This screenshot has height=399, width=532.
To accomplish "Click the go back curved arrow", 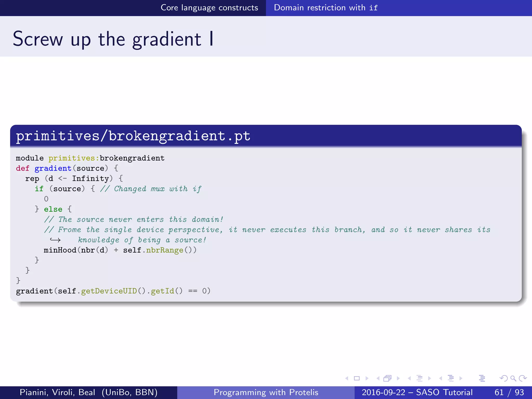I will tap(503, 378).
